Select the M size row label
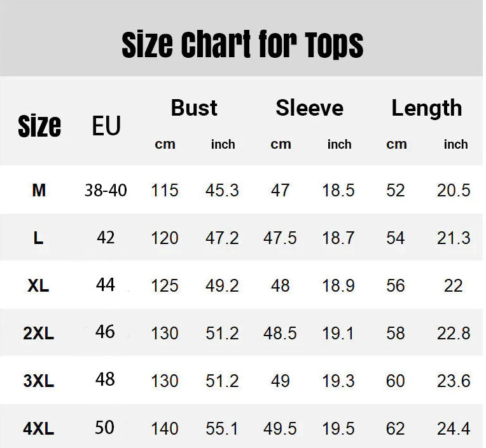The image size is (486, 448). pyautogui.click(x=39, y=190)
